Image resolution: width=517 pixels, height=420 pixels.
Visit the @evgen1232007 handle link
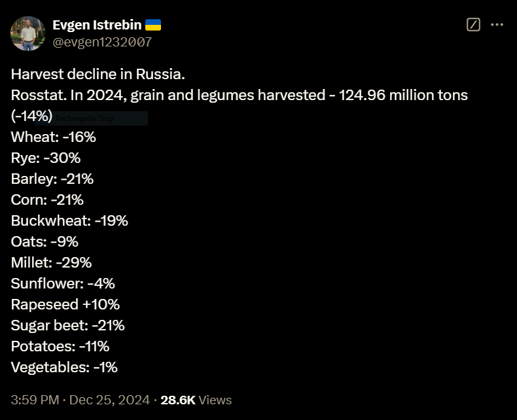102,43
